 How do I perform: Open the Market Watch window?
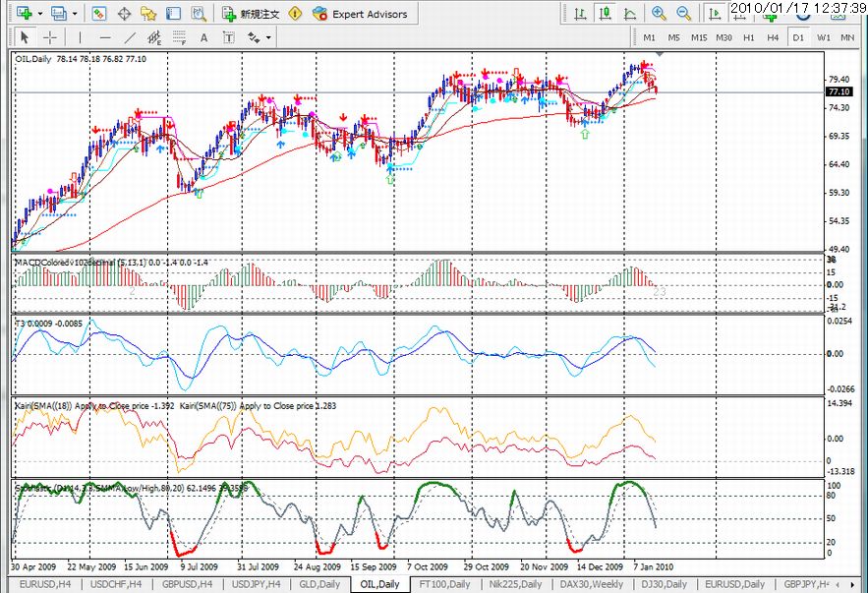coord(99,14)
